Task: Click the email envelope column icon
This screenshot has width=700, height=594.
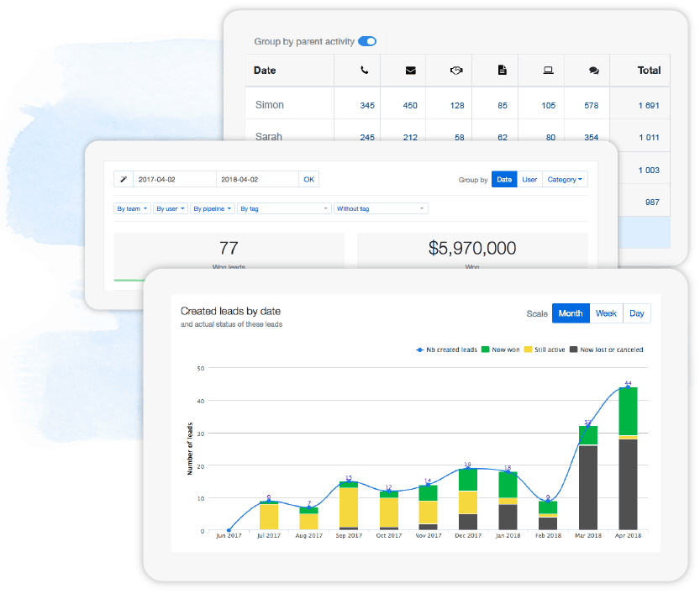Action: pyautogui.click(x=411, y=71)
